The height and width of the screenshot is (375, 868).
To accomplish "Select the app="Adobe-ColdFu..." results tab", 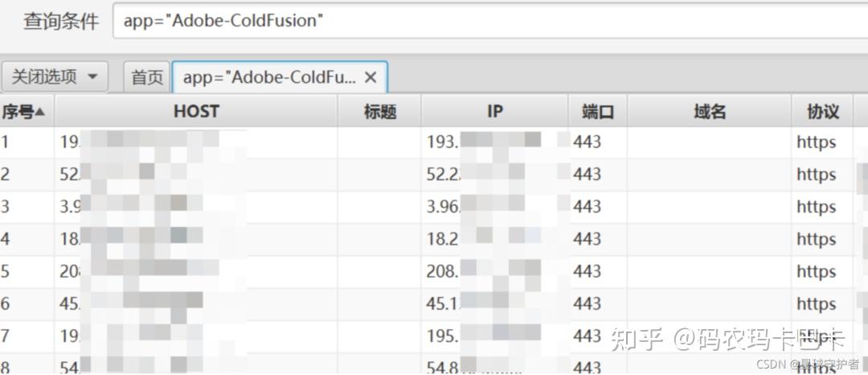I will tap(269, 77).
